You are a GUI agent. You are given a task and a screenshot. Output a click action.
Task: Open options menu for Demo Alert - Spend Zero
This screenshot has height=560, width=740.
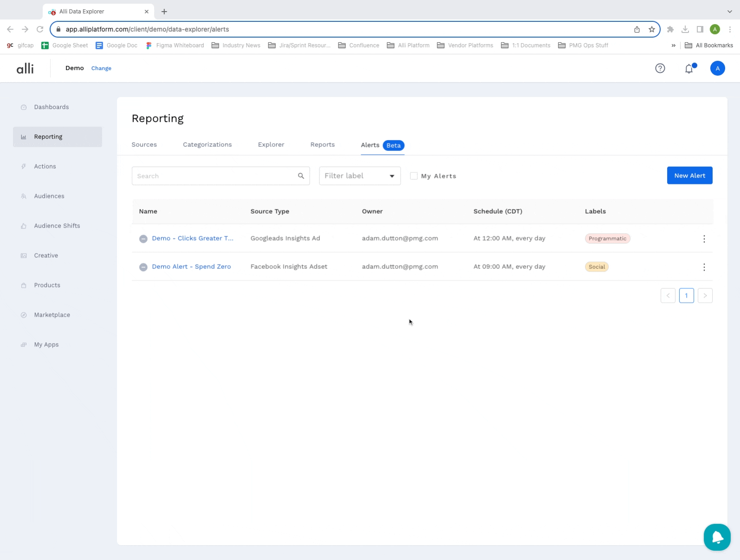[x=704, y=267]
